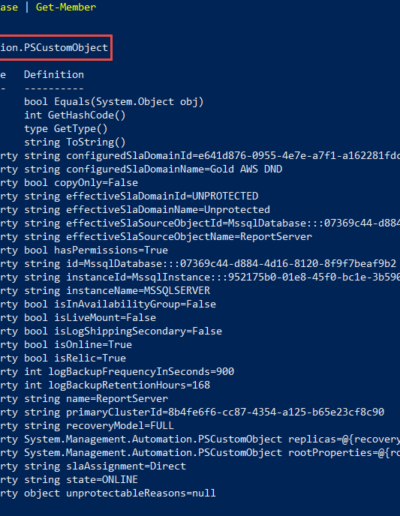400x516 pixels.
Task: Click the logBackupRetentionHours=168 line
Action: [x=117, y=385]
